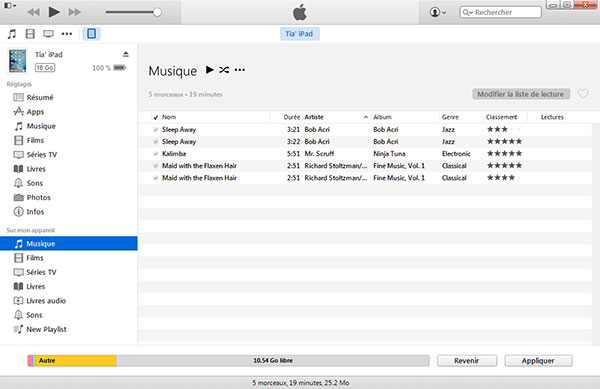Click the Tia' iPad tab

coord(299,34)
